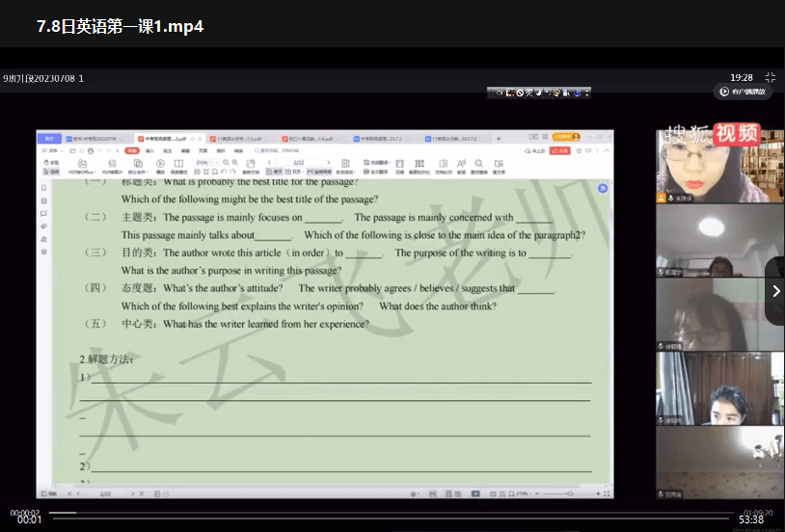Click the blue floating assistant icon
Screen dimensions: 785x532
[x=603, y=188]
